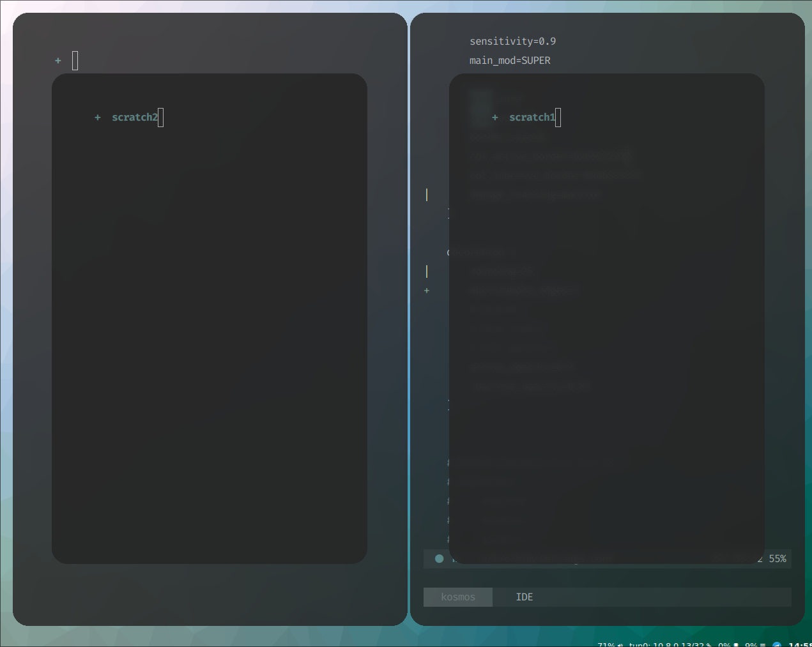Click the plus marker beside the scratch2 title
The image size is (812, 647).
coord(97,118)
